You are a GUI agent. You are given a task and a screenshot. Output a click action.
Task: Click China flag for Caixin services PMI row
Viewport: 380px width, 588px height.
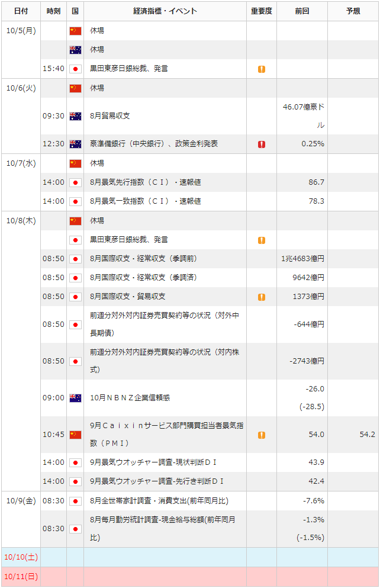point(75,435)
